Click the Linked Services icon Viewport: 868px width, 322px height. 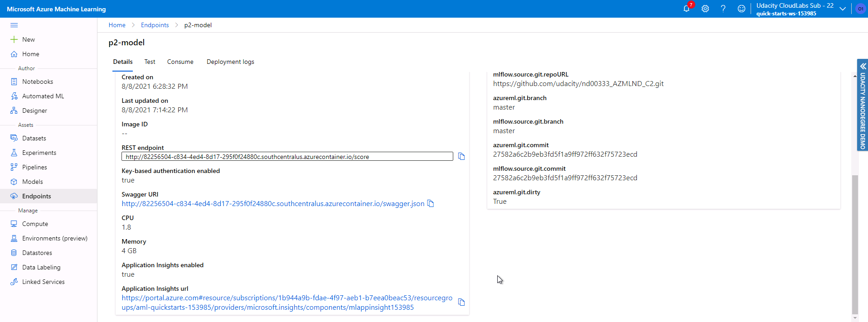14,282
